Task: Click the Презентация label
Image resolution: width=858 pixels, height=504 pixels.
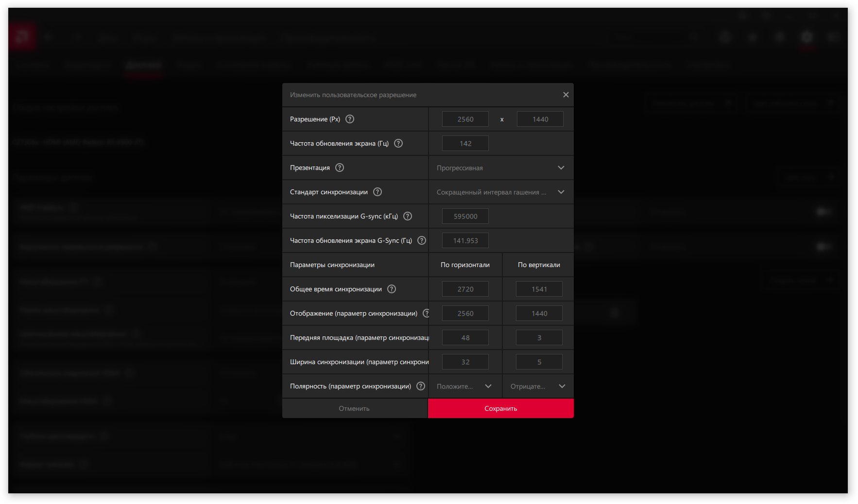Action: coord(310,168)
